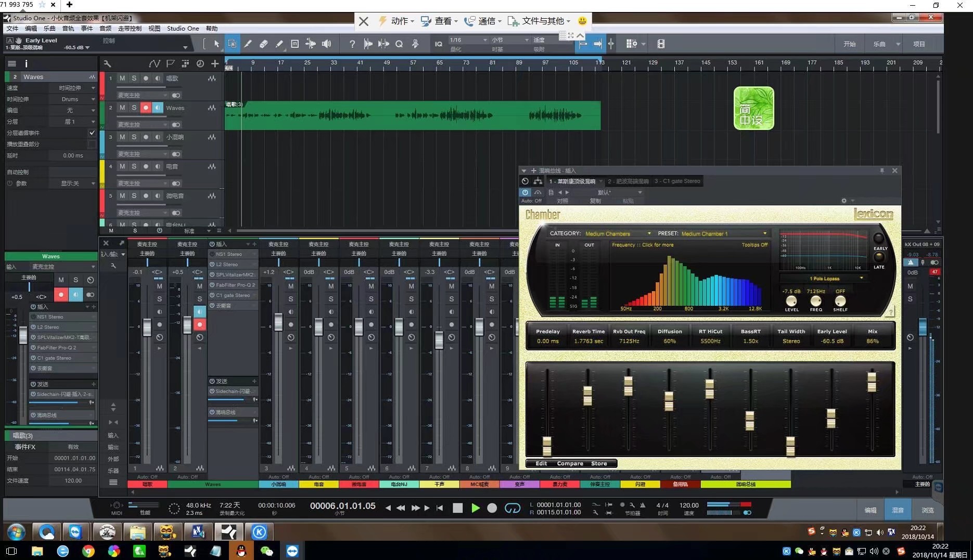
Task: Open the 分层 层 1 dropdown
Action: (x=73, y=122)
